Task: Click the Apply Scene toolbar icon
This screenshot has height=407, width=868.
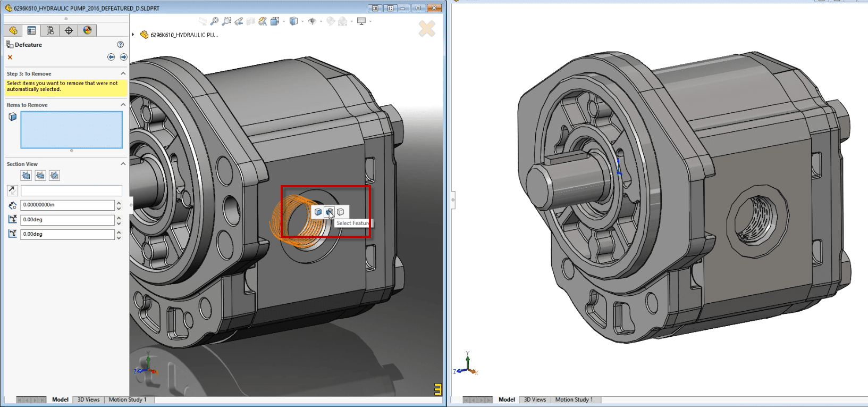Action: point(343,21)
